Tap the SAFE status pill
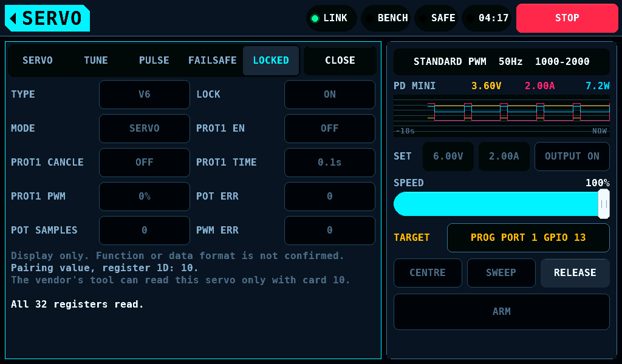622x364 pixels. pos(436,18)
